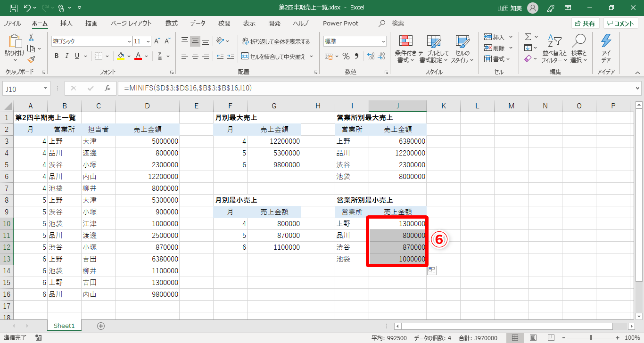Save the workbook using the floppy disk icon
Image resolution: width=644 pixels, height=343 pixels.
tap(13, 8)
